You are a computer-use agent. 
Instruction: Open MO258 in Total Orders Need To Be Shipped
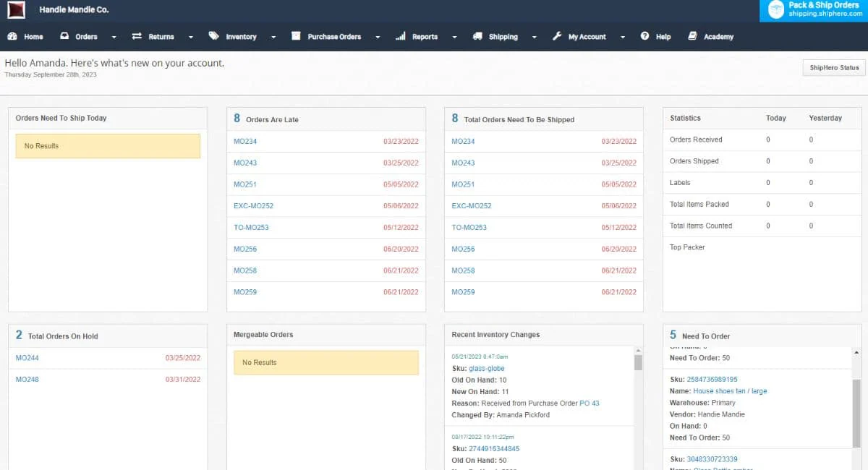(463, 270)
